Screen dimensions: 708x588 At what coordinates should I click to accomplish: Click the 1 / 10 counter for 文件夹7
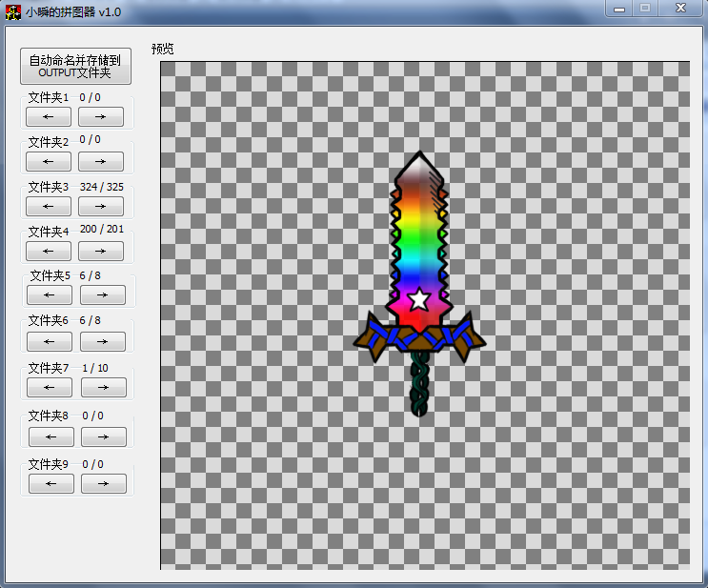point(95,368)
